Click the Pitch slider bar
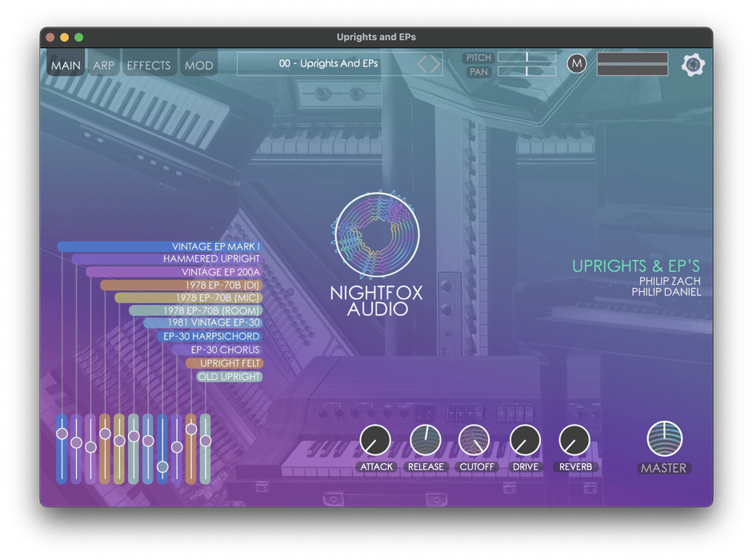This screenshot has height=560, width=753. click(x=527, y=58)
